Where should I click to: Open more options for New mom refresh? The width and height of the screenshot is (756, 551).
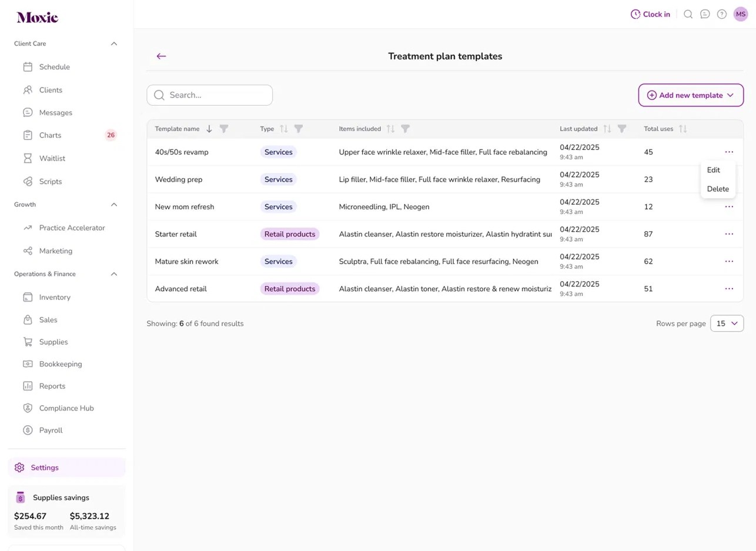729,206
